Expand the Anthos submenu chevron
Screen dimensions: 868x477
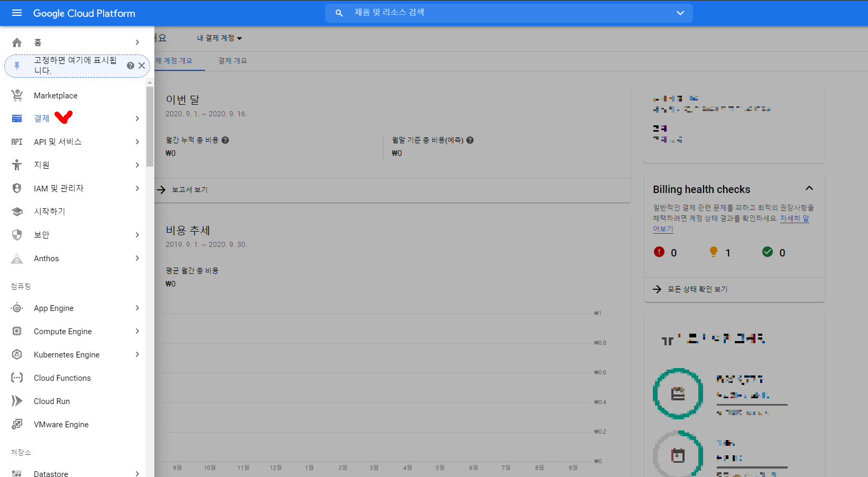coord(137,258)
